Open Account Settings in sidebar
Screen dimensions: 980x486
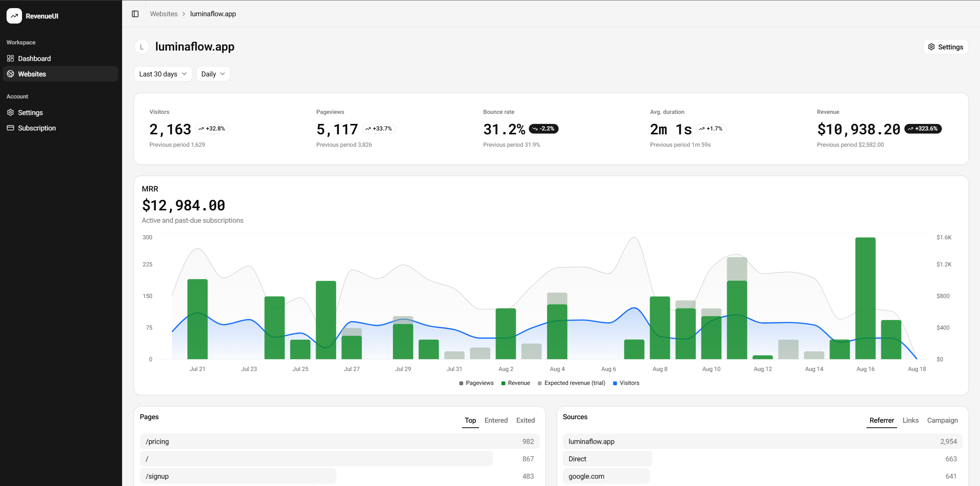pos(60,112)
